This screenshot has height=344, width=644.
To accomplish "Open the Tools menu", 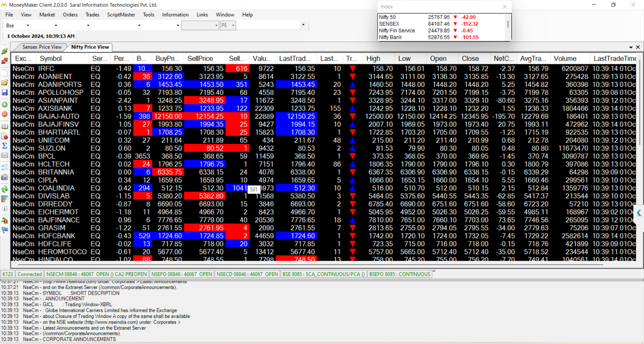I will point(149,15).
